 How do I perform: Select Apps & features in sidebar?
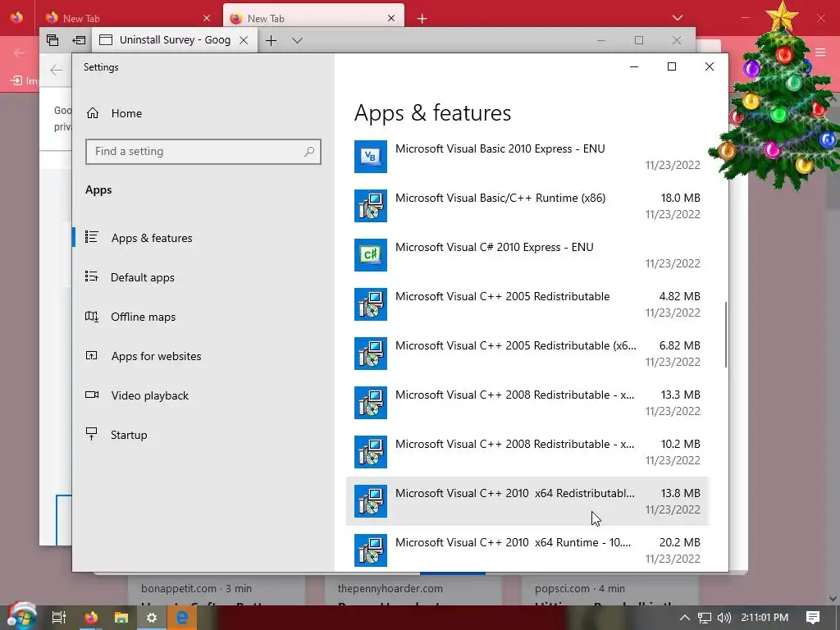pos(152,238)
